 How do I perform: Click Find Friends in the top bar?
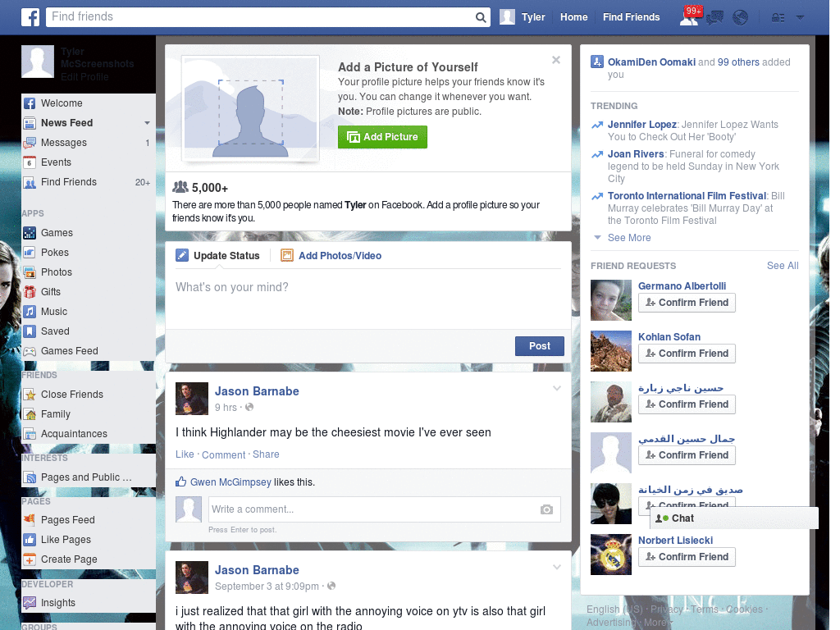631,17
